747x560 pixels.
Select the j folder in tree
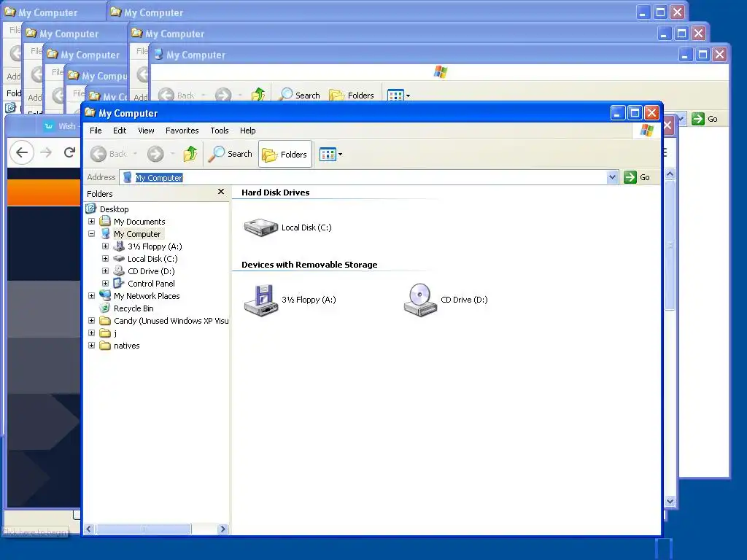pyautogui.click(x=115, y=332)
